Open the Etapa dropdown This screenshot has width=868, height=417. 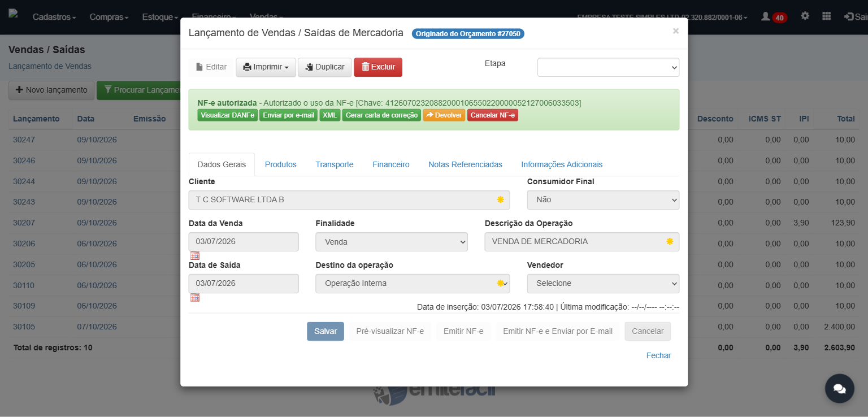(608, 67)
